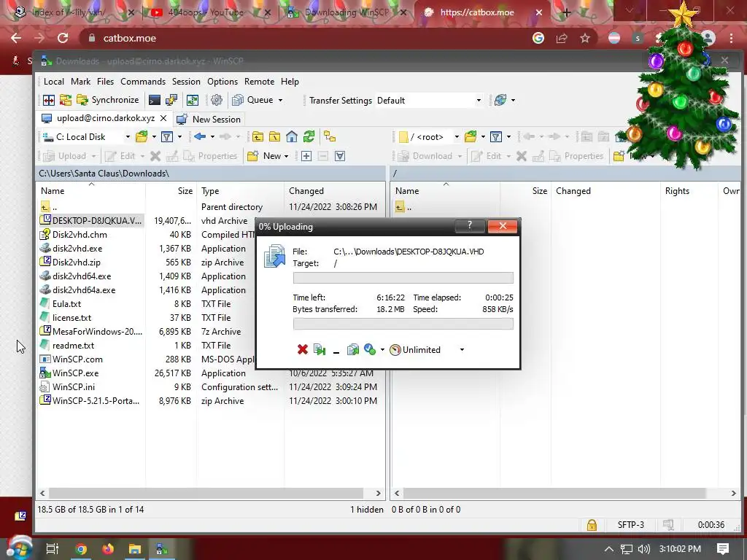Open the Options menu
The image size is (747, 560).
pos(222,82)
